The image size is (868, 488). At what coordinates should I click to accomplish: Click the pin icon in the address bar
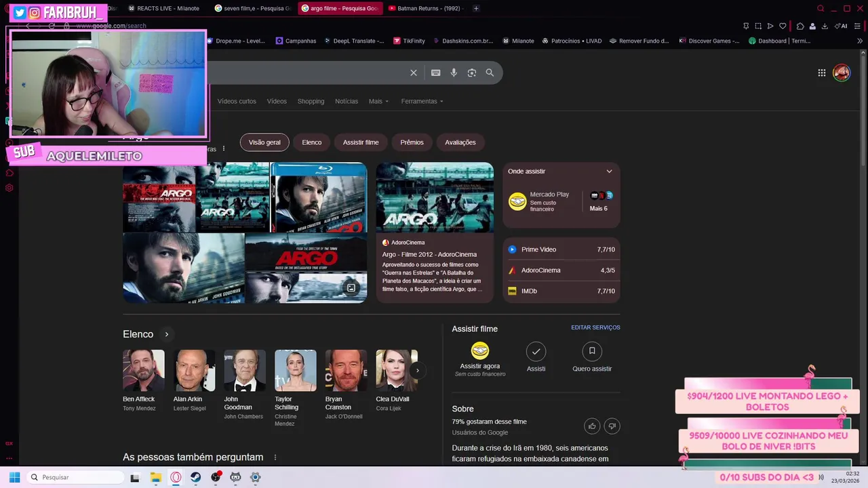pyautogui.click(x=746, y=26)
